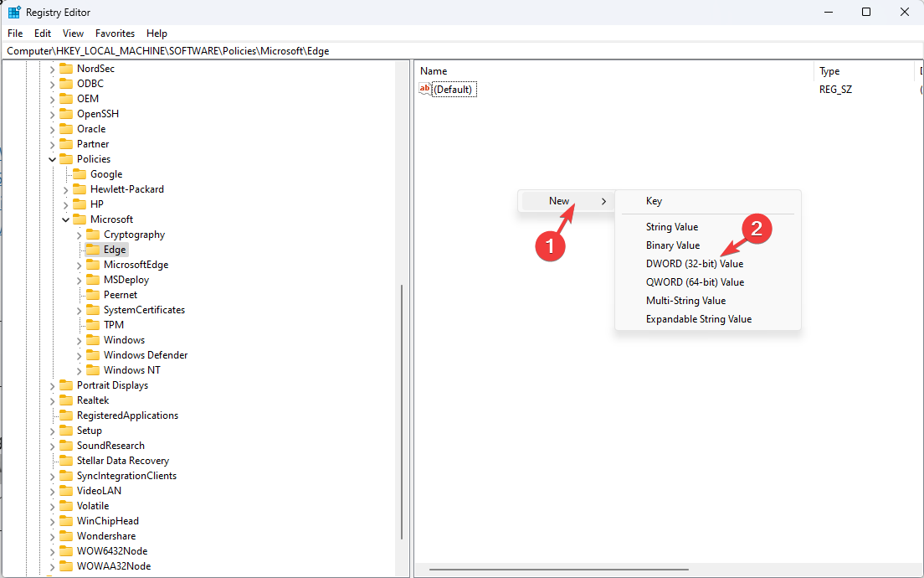924x578 pixels.
Task: Select the WOWAA32Node key
Action: click(114, 566)
